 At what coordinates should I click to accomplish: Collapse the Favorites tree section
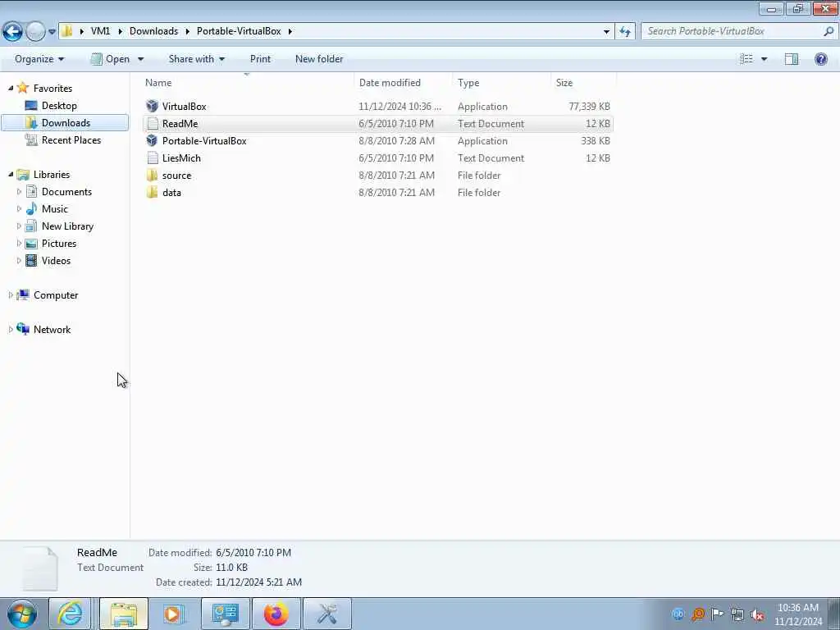(10, 88)
